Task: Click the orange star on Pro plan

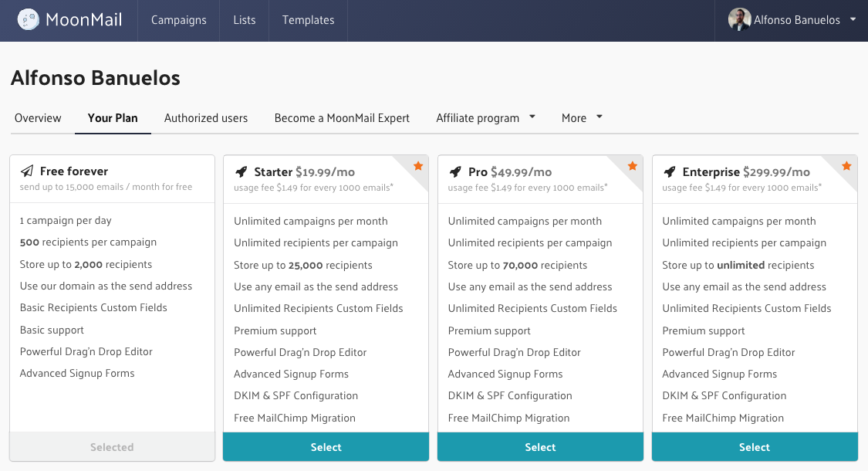Action: [x=632, y=166]
